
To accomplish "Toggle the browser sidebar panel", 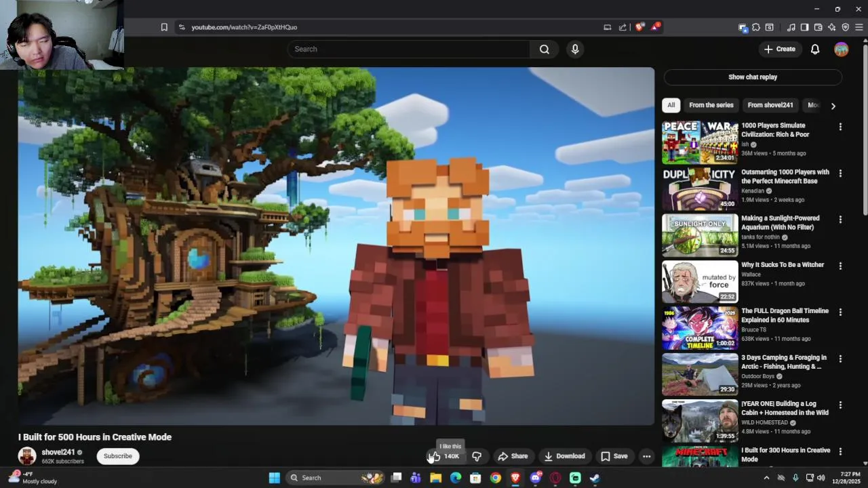I will (804, 27).
